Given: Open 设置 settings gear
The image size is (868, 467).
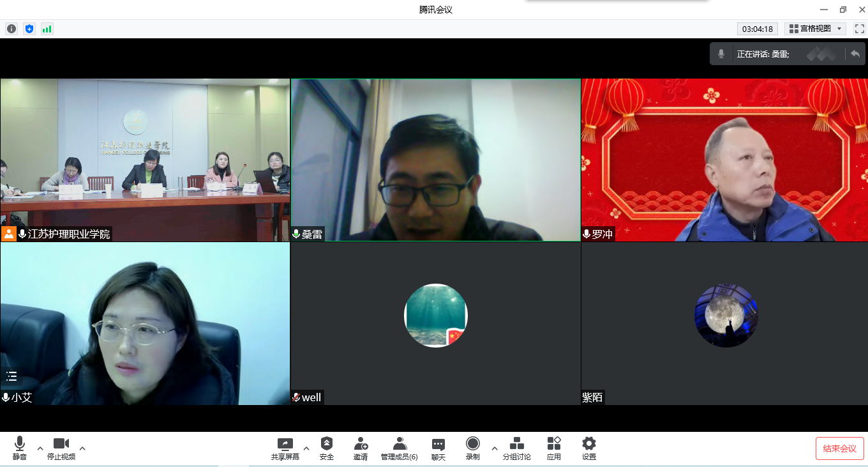Looking at the screenshot, I should point(588,448).
